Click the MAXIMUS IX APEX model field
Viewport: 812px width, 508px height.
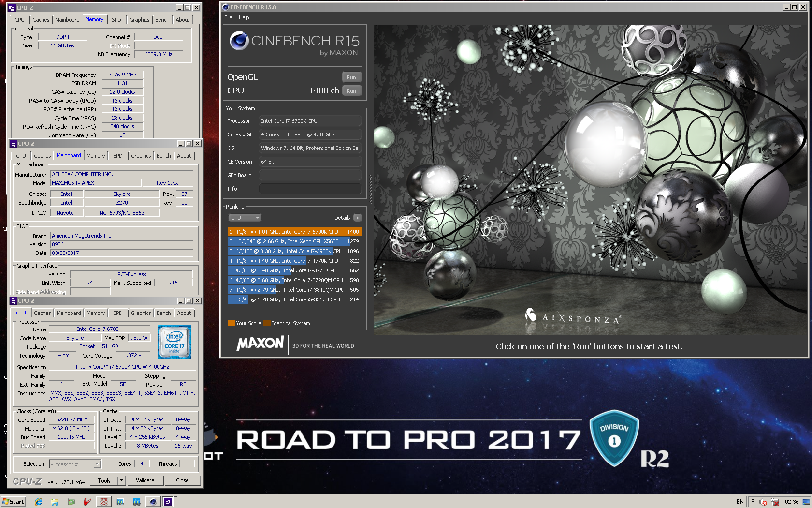(x=96, y=183)
